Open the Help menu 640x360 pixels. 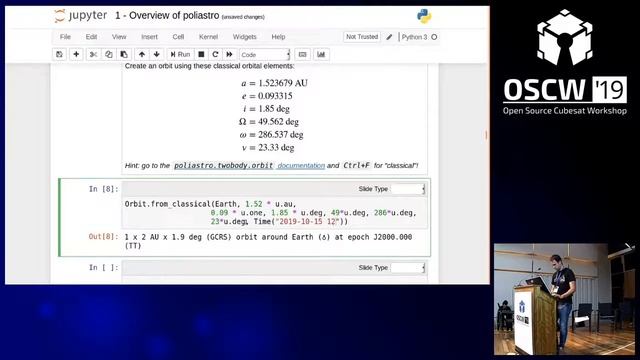click(278, 37)
